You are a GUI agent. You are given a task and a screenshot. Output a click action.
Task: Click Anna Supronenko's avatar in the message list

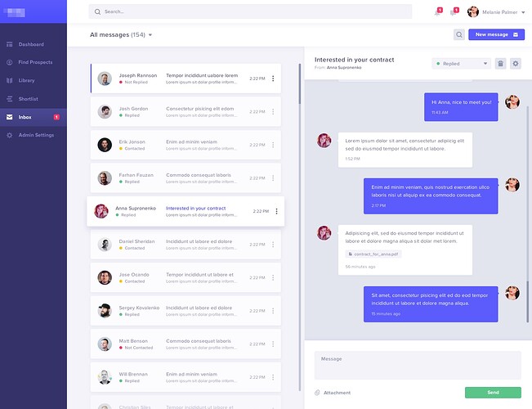pyautogui.click(x=101, y=211)
